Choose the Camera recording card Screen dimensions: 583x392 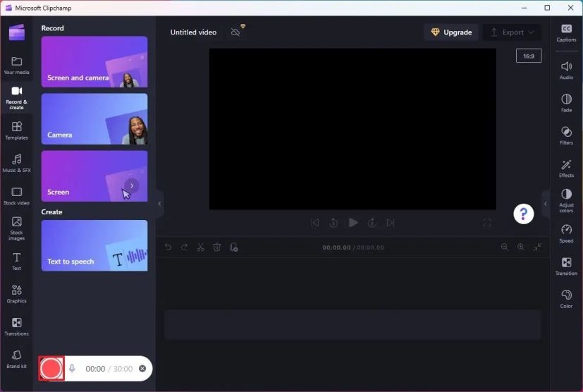click(x=94, y=118)
